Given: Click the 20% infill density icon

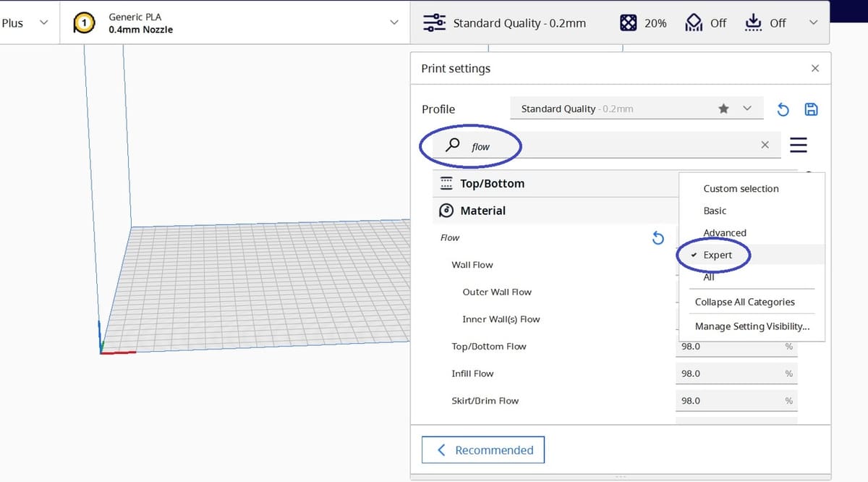Looking at the screenshot, I should pyautogui.click(x=629, y=23).
